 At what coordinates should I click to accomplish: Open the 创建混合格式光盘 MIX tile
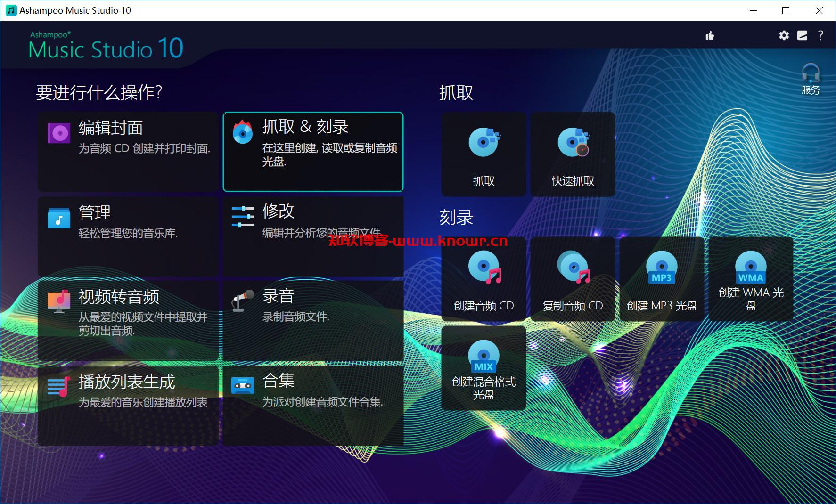[x=484, y=368]
